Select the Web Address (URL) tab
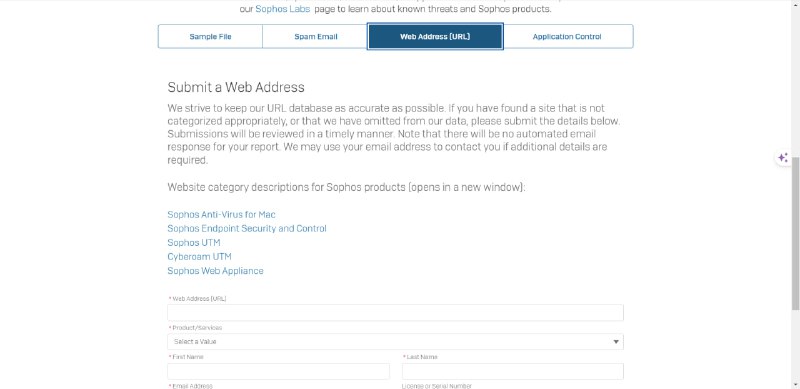Viewport: 800px width, 389px height. [x=435, y=37]
